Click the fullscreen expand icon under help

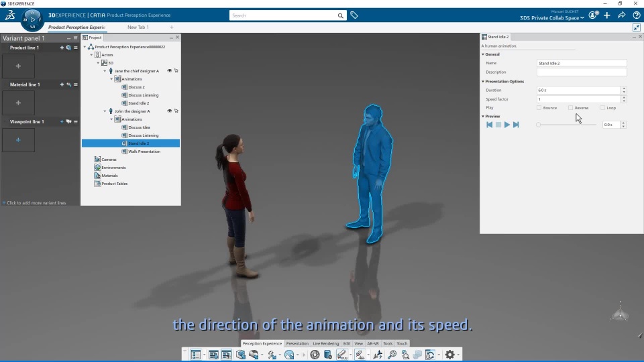pos(637,27)
